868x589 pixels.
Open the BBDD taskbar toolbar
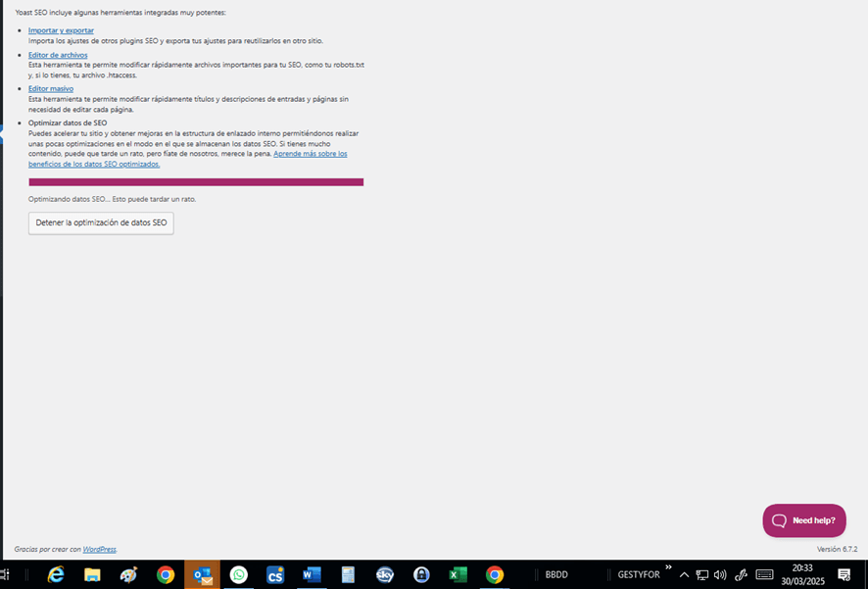(x=556, y=574)
